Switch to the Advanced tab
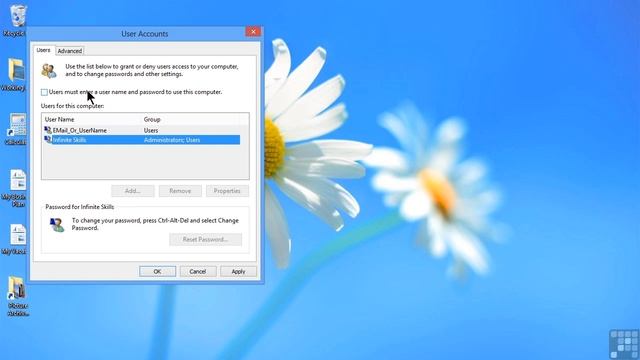This screenshot has width=640, height=360. click(x=70, y=51)
